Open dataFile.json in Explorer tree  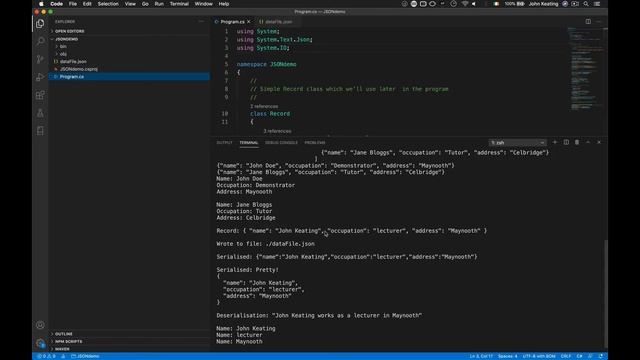click(x=73, y=62)
